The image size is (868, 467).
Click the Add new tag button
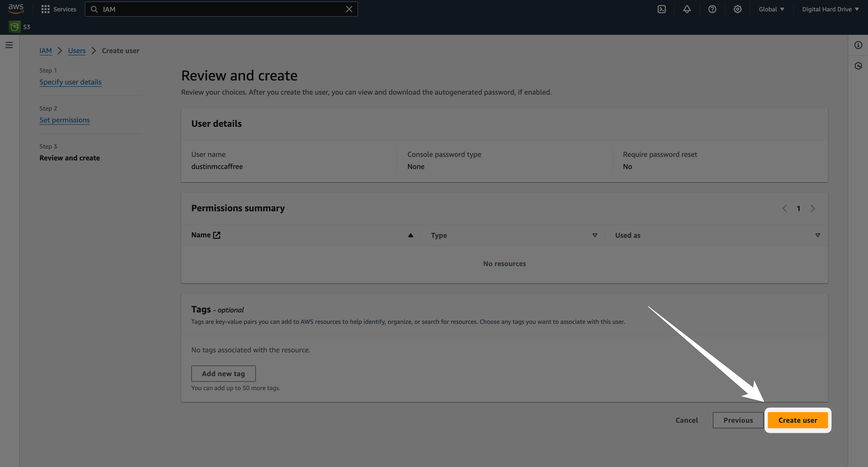pyautogui.click(x=223, y=373)
